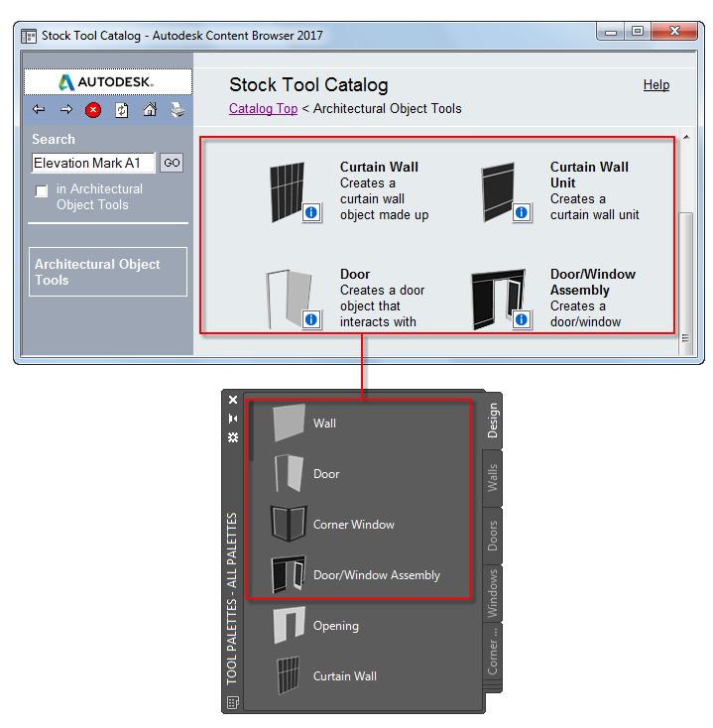Click the GO search button
The height and width of the screenshot is (728, 713).
coord(172,163)
